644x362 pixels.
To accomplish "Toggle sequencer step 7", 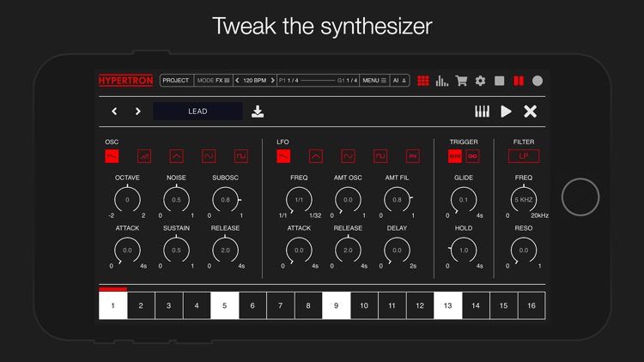I will point(281,305).
